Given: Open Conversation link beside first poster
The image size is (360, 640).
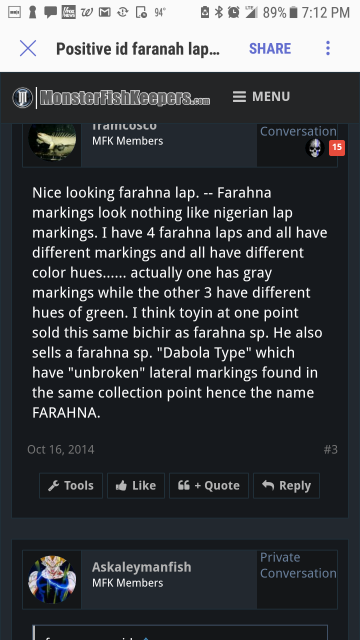Looking at the screenshot, I should point(298,131).
